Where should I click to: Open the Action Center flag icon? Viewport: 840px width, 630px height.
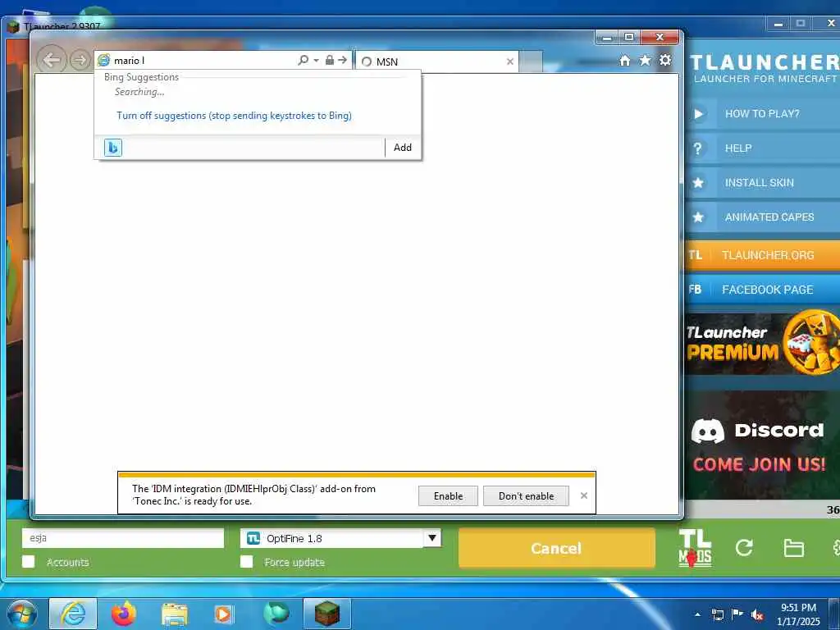tap(737, 614)
